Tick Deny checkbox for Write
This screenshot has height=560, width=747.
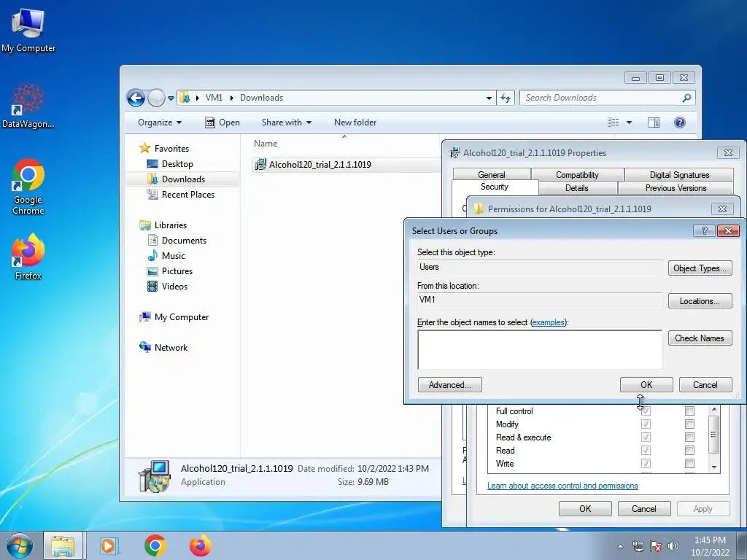(x=689, y=463)
